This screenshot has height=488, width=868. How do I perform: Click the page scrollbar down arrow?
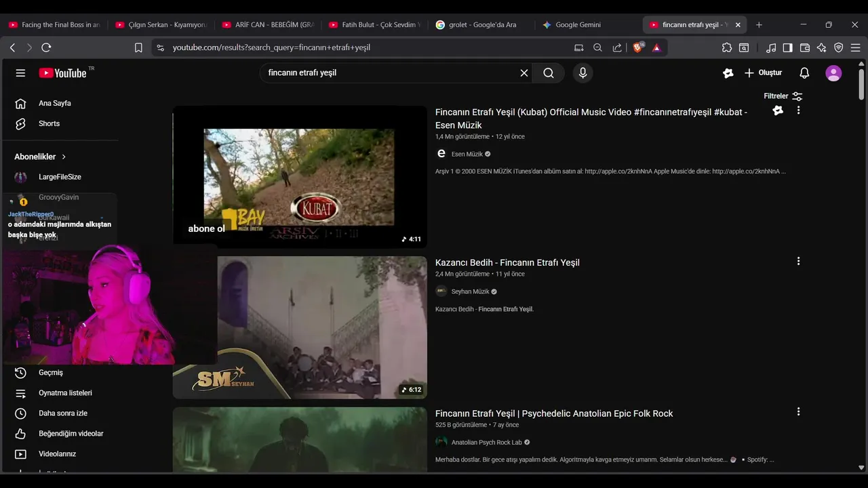click(861, 468)
